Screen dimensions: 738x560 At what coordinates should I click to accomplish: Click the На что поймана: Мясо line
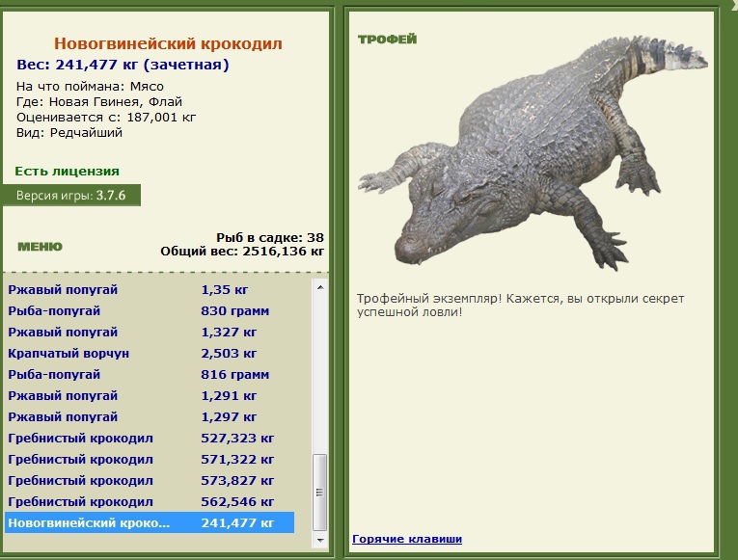(x=90, y=87)
